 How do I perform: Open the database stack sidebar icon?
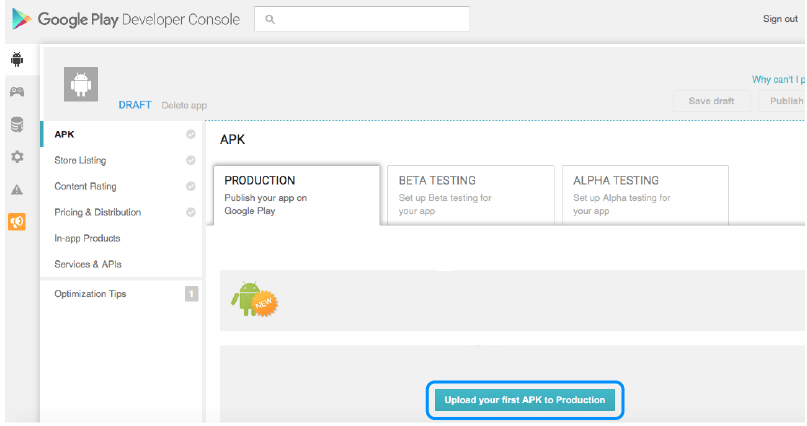17,125
